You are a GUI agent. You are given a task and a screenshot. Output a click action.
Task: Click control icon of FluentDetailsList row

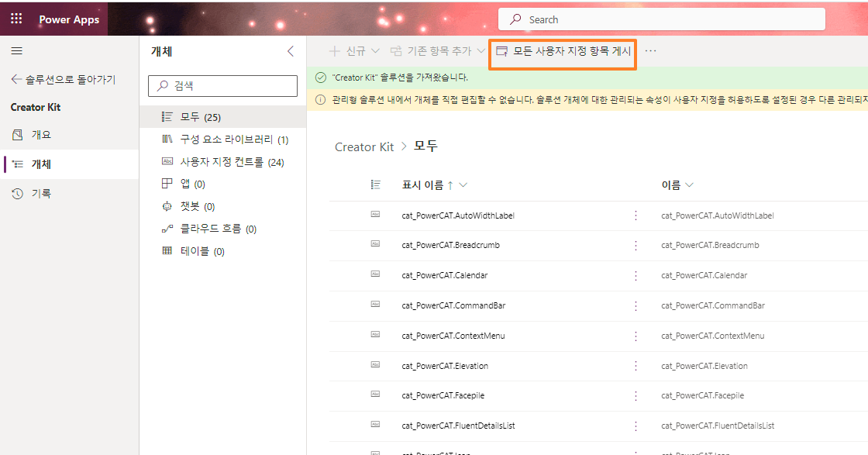coord(375,425)
